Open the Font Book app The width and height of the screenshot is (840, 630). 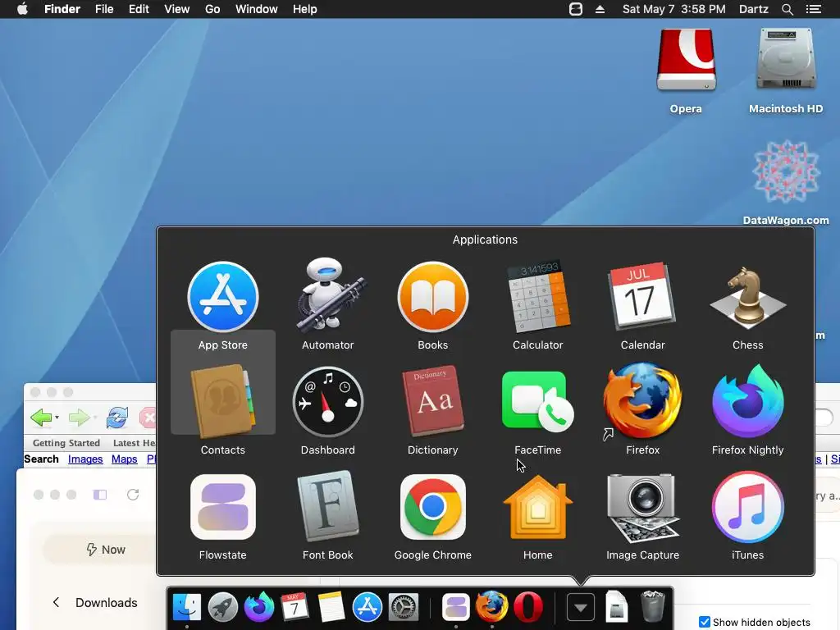(328, 505)
